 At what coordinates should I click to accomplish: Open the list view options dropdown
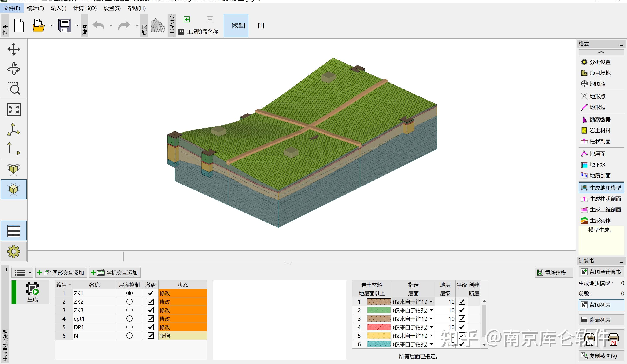tap(30, 272)
